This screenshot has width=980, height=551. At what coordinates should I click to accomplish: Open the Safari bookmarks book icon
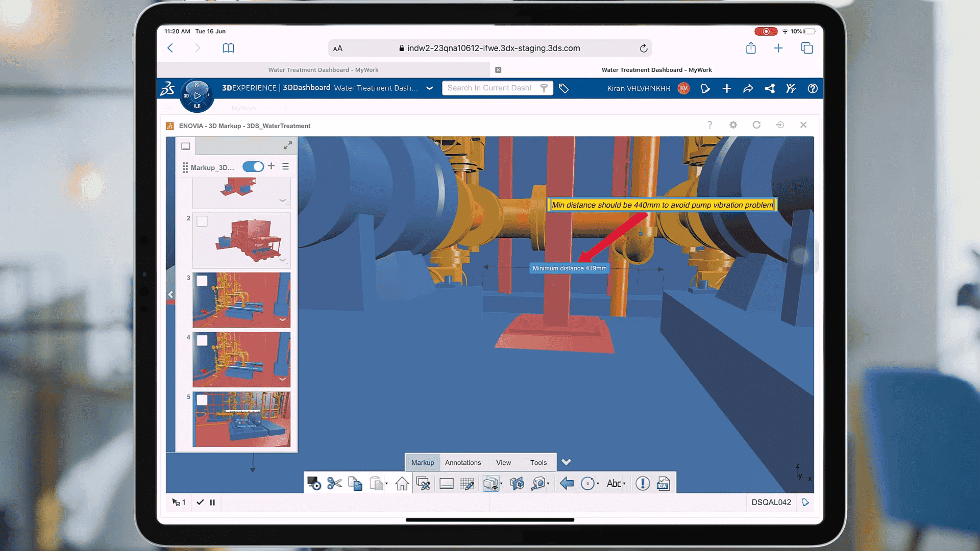click(228, 48)
